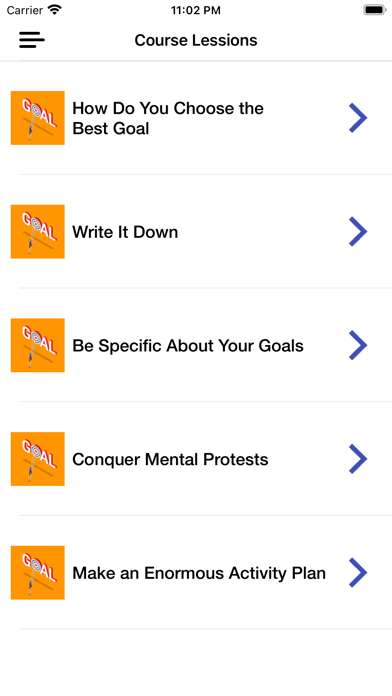Open Be Specific About Your Goals lesson

coord(188,346)
